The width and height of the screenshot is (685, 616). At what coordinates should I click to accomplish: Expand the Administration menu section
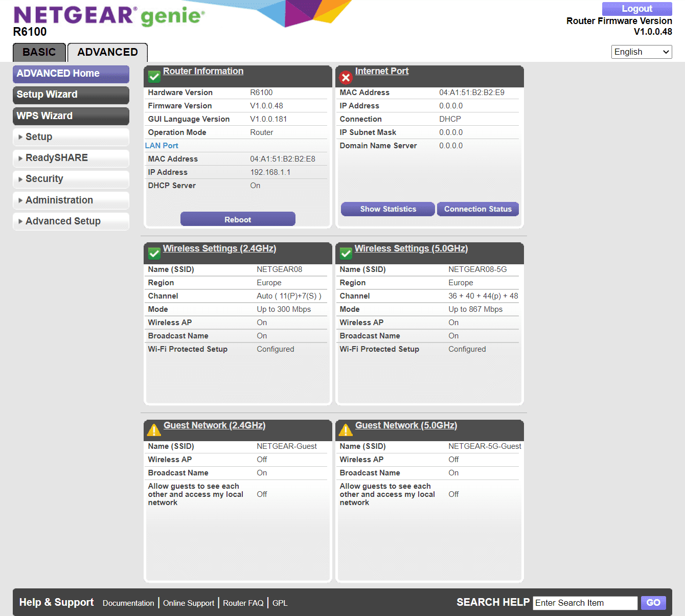[x=71, y=200]
